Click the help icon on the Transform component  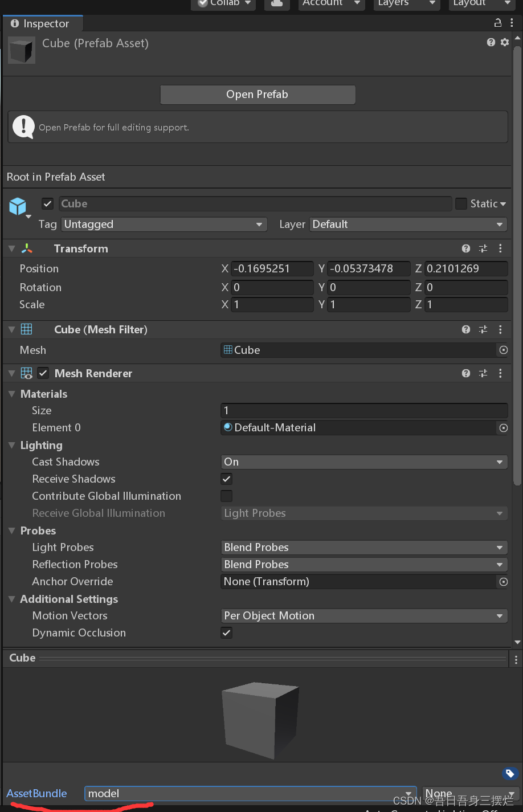pos(466,248)
